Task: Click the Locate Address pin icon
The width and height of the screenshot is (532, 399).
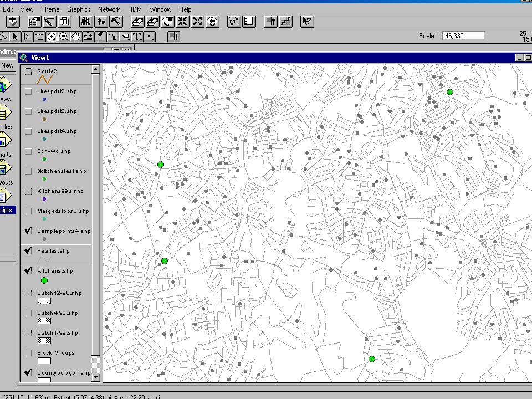Action: tap(101, 22)
